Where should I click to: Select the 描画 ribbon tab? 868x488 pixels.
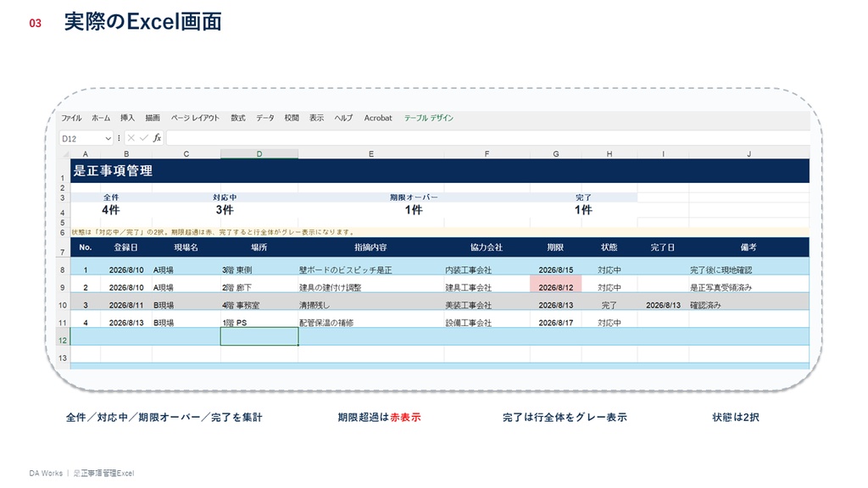(x=153, y=118)
